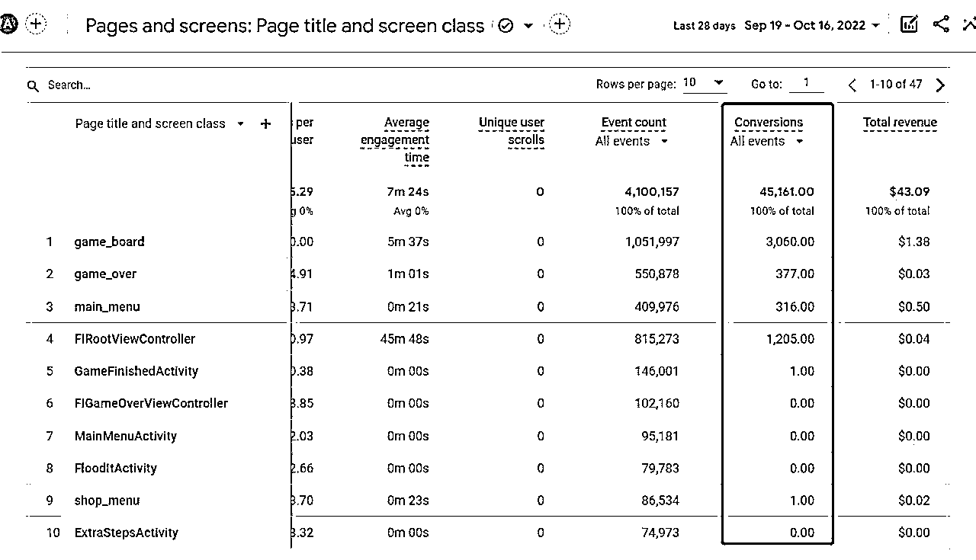Image resolution: width=976 pixels, height=560 pixels.
Task: Click the share report icon
Action: [x=941, y=24]
